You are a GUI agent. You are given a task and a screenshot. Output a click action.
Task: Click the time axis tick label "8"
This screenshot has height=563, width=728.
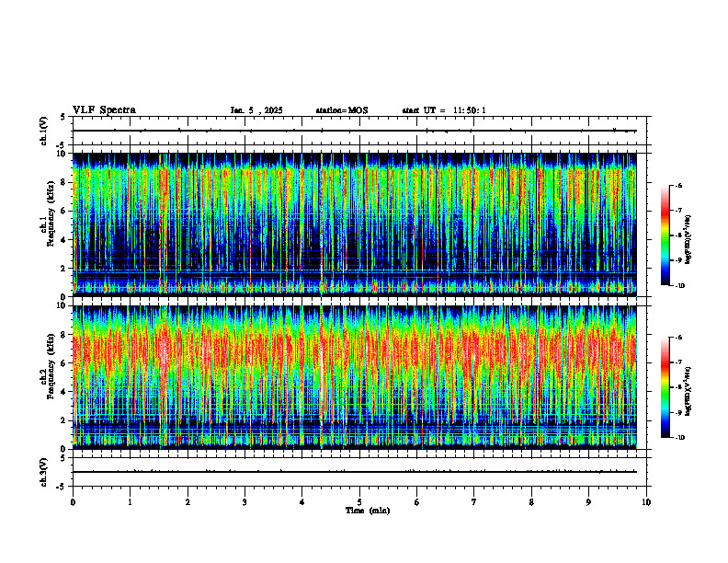pos(531,502)
